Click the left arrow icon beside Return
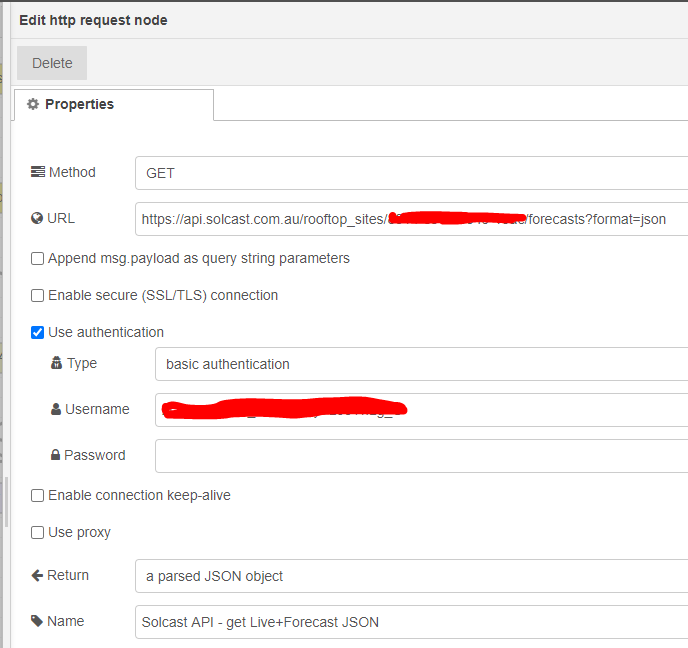Screen dimensions: 688x648 pyautogui.click(x=38, y=575)
